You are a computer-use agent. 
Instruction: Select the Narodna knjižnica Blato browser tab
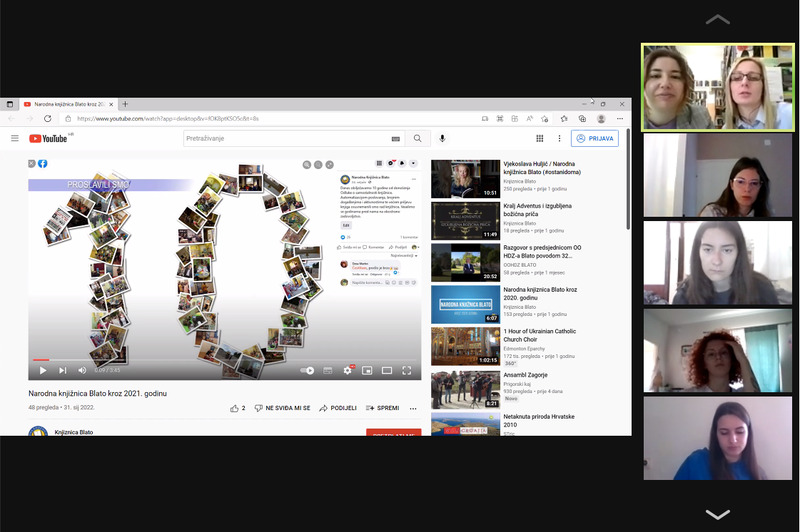70,104
